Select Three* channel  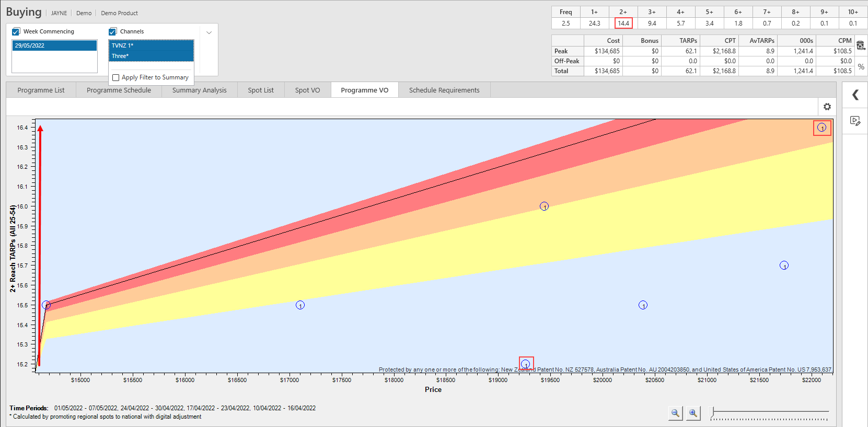tap(151, 56)
